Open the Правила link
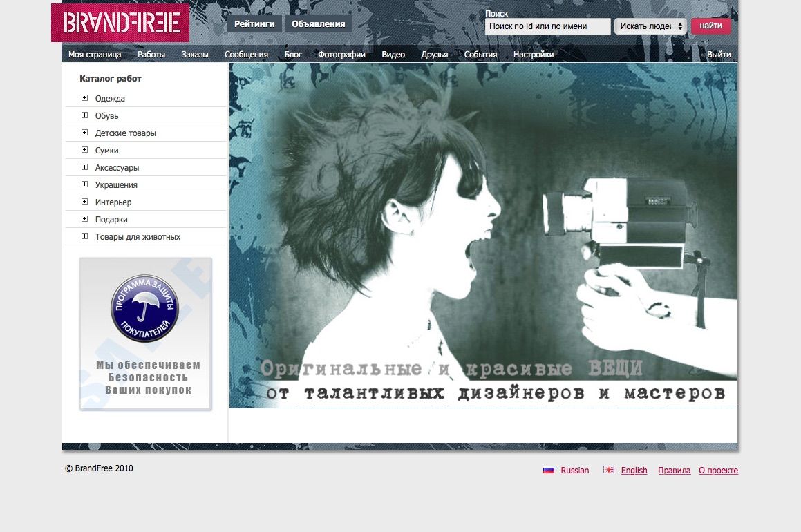The height and width of the screenshot is (532, 801). click(675, 471)
